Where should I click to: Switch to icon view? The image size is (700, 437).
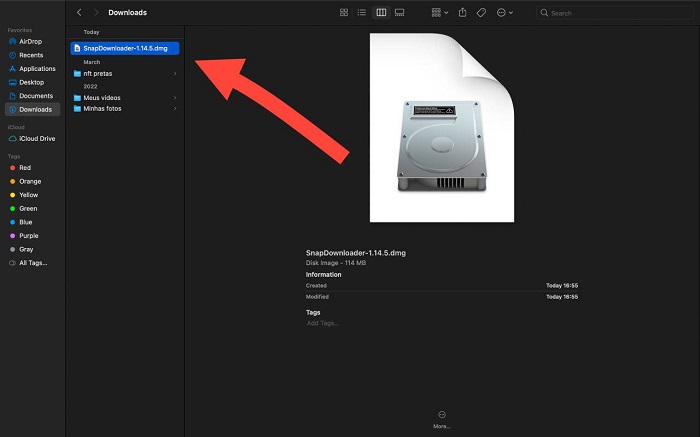(x=344, y=12)
